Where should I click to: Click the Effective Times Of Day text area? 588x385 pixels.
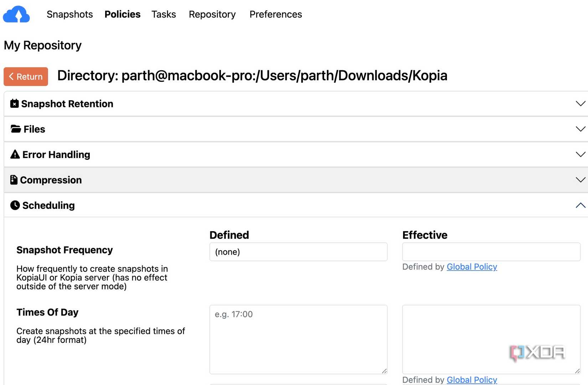491,339
